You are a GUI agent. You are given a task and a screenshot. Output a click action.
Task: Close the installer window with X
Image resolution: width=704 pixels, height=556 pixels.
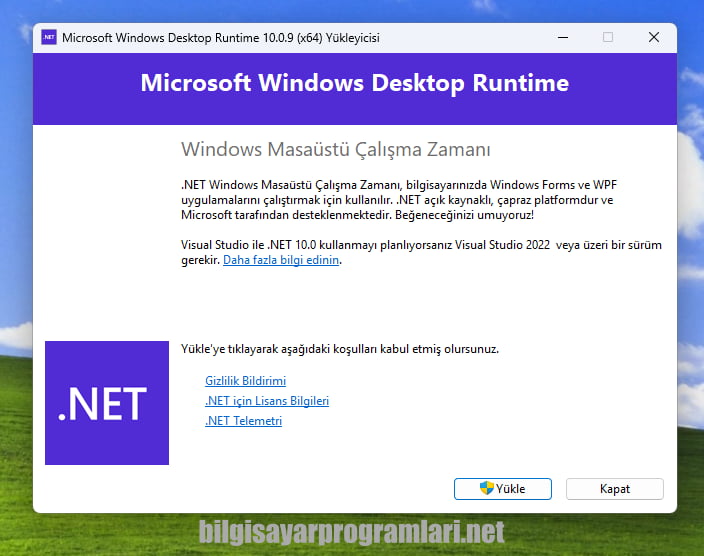coord(654,37)
